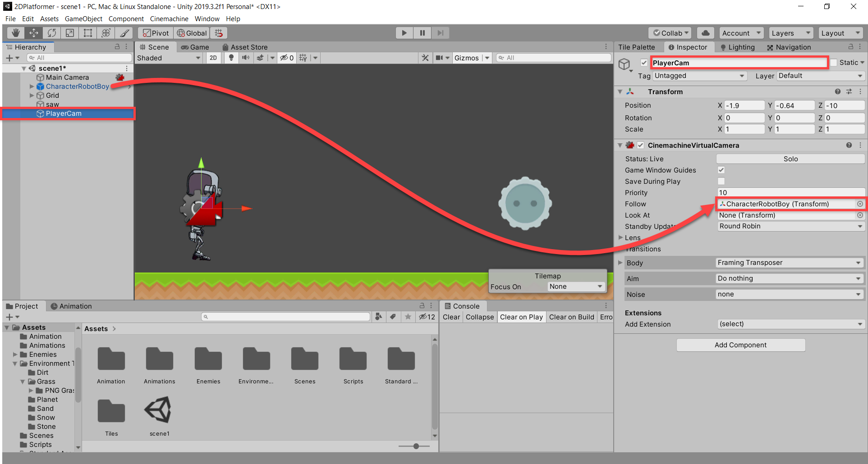Image resolution: width=868 pixels, height=464 pixels.
Task: Select the Transform tool in toolbar
Action: point(106,33)
